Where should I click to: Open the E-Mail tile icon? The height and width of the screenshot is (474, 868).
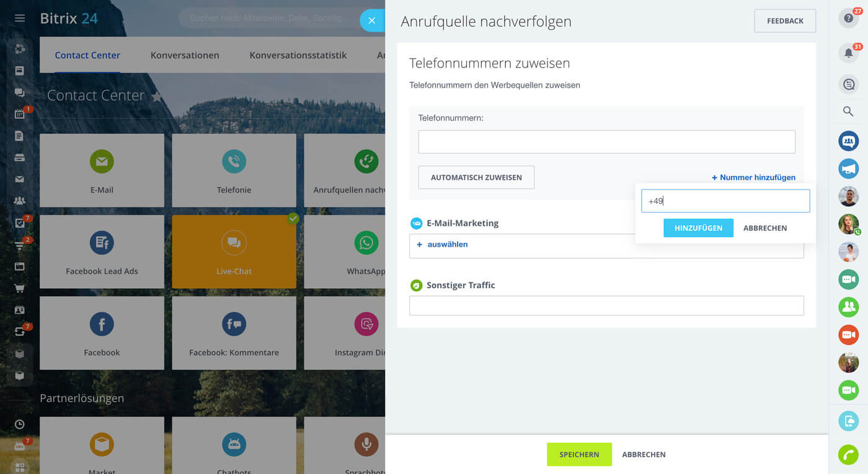[x=102, y=162]
